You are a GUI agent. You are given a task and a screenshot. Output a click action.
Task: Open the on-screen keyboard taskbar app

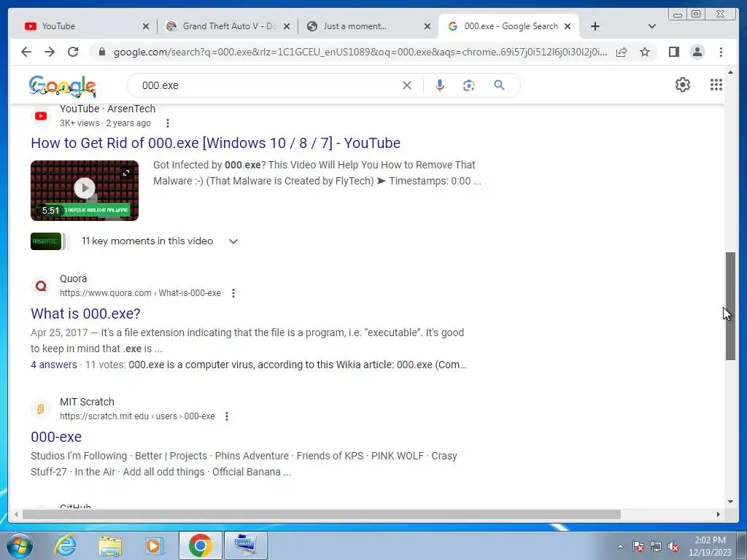pyautogui.click(x=245, y=545)
